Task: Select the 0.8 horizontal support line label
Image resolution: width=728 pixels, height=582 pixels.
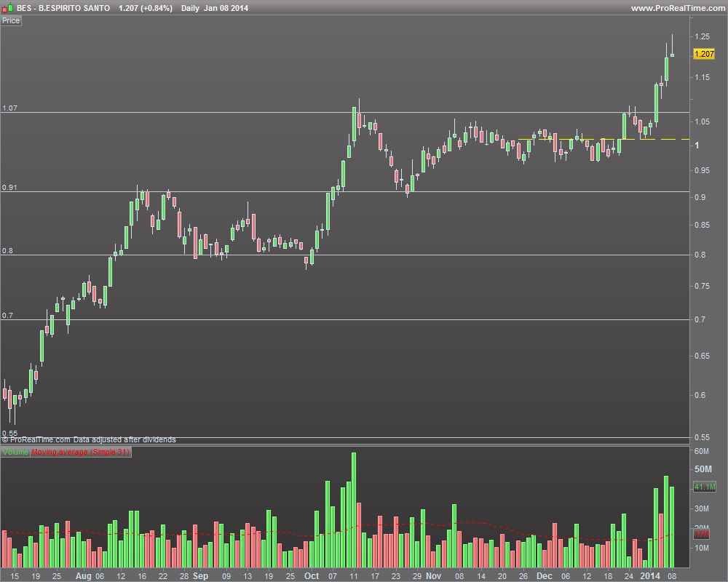Action: pyautogui.click(x=7, y=251)
